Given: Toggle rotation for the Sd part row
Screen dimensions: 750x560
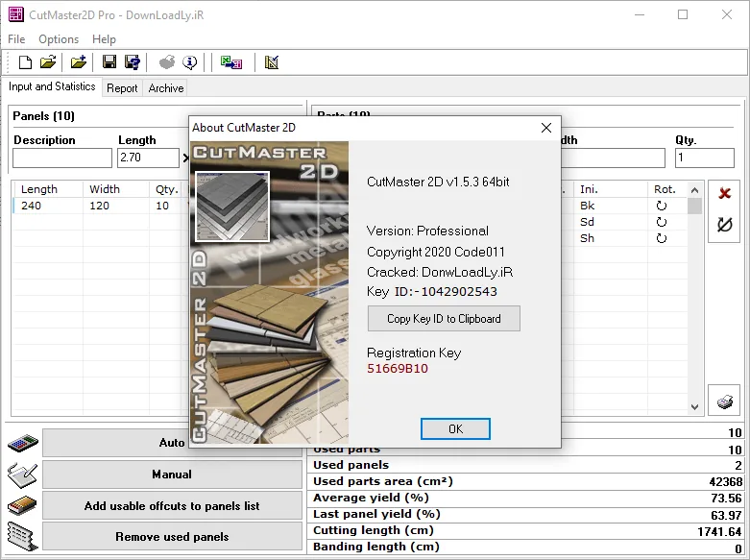Looking at the screenshot, I should pos(661,222).
